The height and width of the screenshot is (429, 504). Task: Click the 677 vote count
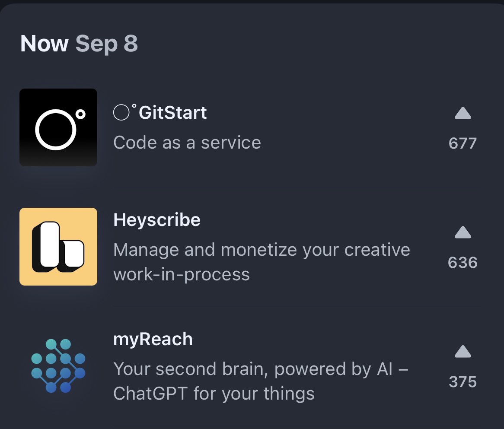coord(463,143)
